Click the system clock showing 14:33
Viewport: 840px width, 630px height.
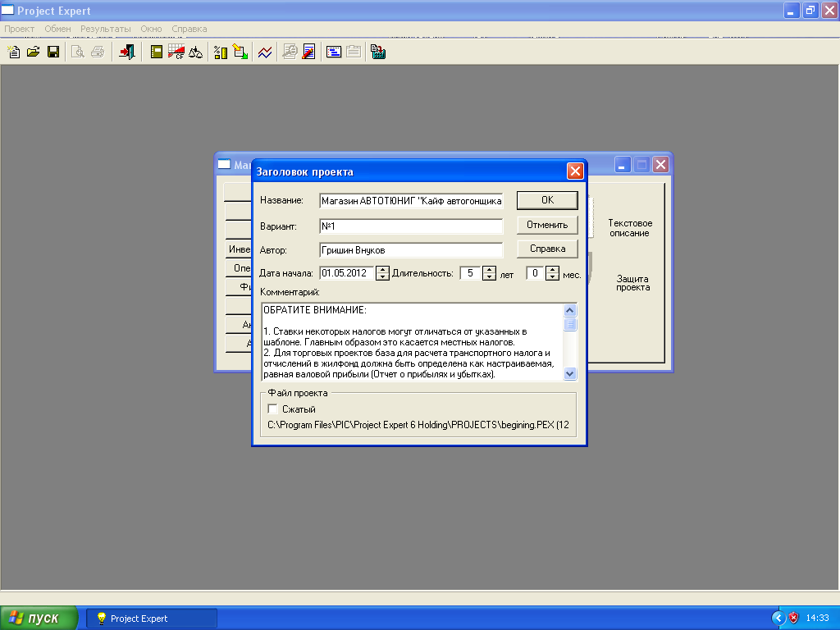point(818,619)
